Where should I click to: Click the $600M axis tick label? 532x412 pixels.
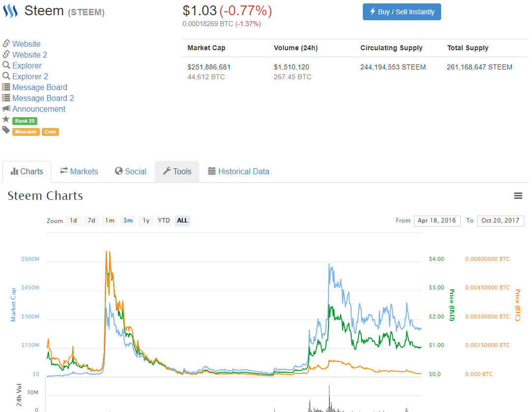tap(30, 259)
